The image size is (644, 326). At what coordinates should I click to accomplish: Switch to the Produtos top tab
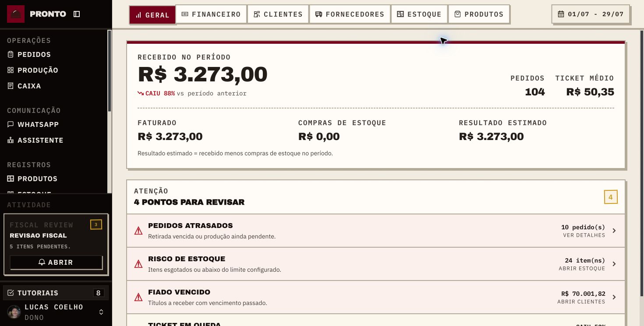[x=479, y=14]
